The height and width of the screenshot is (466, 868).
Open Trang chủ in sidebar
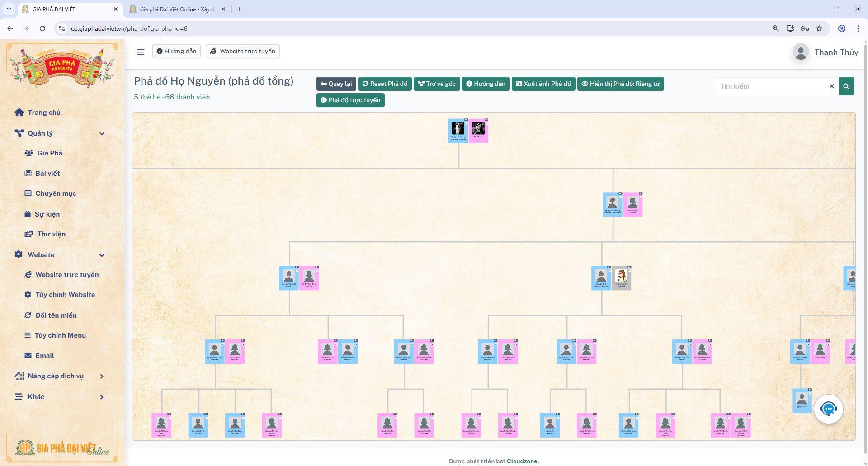pyautogui.click(x=44, y=113)
